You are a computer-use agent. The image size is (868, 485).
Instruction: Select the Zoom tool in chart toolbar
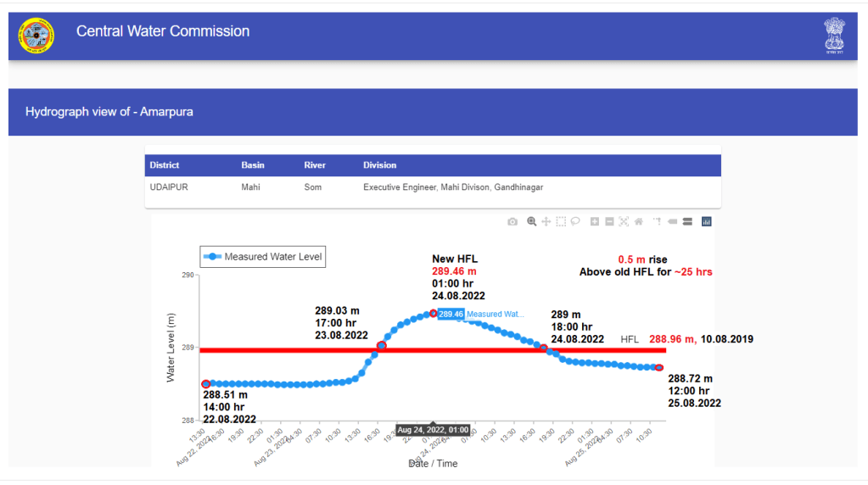click(531, 221)
